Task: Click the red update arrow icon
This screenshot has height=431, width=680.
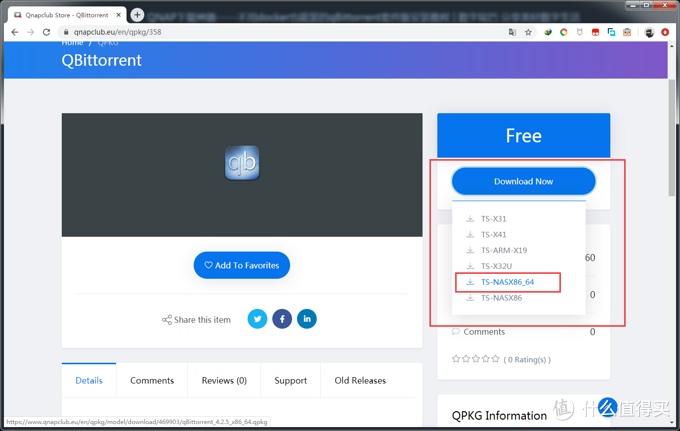Action: pyautogui.click(x=665, y=32)
